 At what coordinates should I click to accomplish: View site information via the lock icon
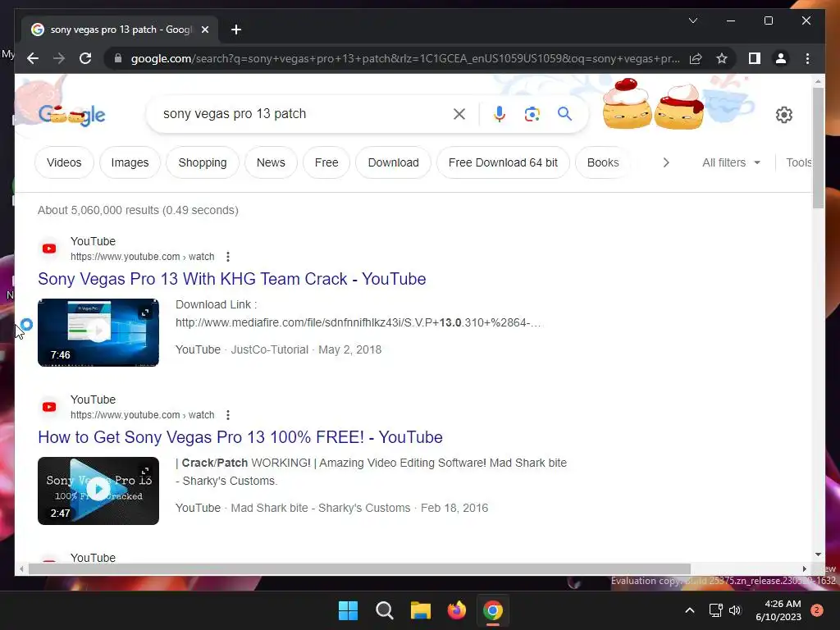point(118,58)
